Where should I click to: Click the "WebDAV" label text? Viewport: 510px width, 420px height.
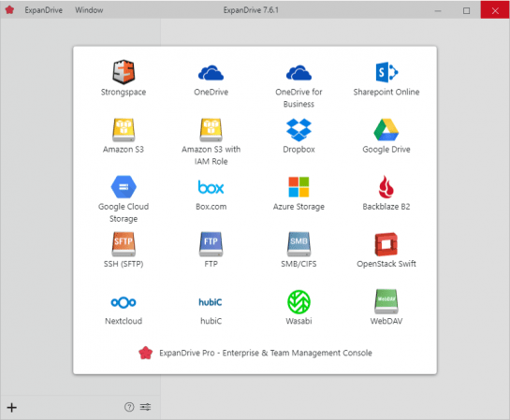click(x=386, y=321)
